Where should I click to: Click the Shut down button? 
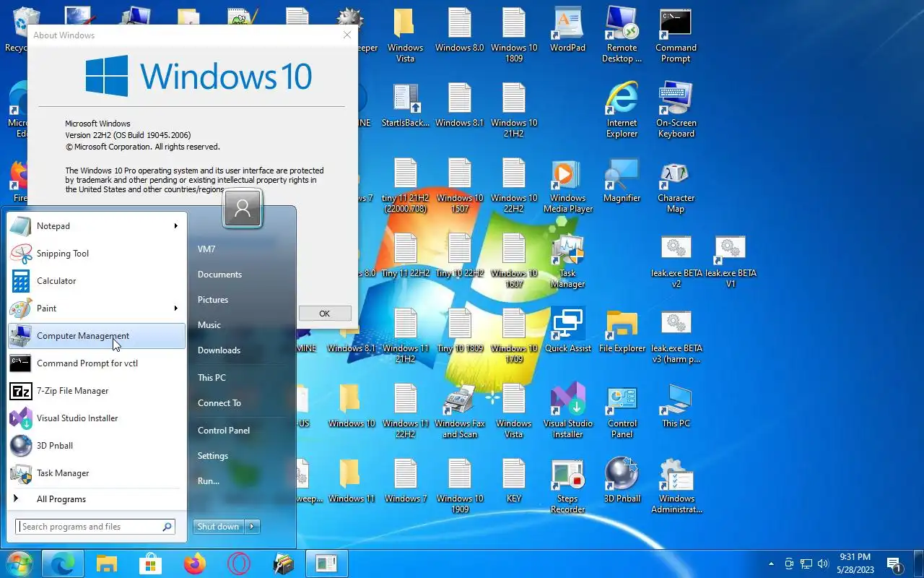point(219,527)
